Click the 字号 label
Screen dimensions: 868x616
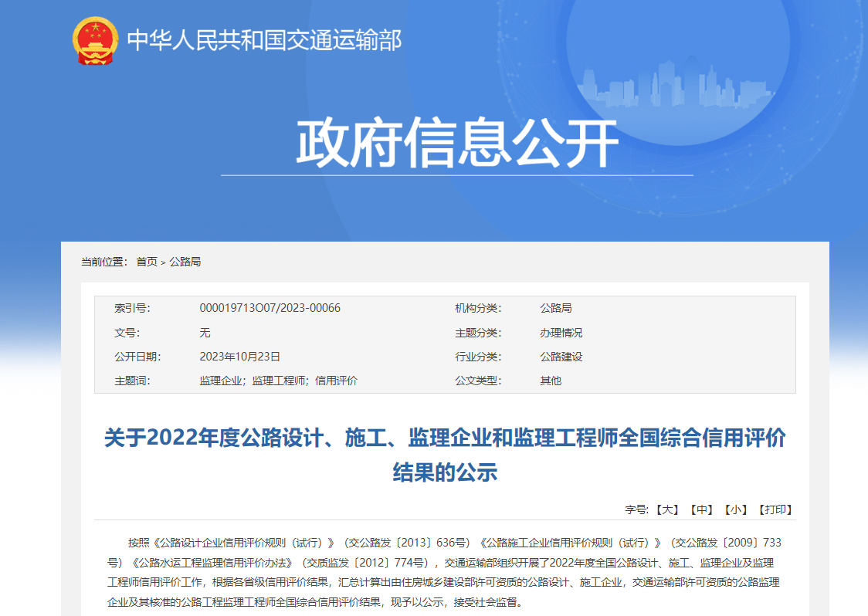[636, 509]
